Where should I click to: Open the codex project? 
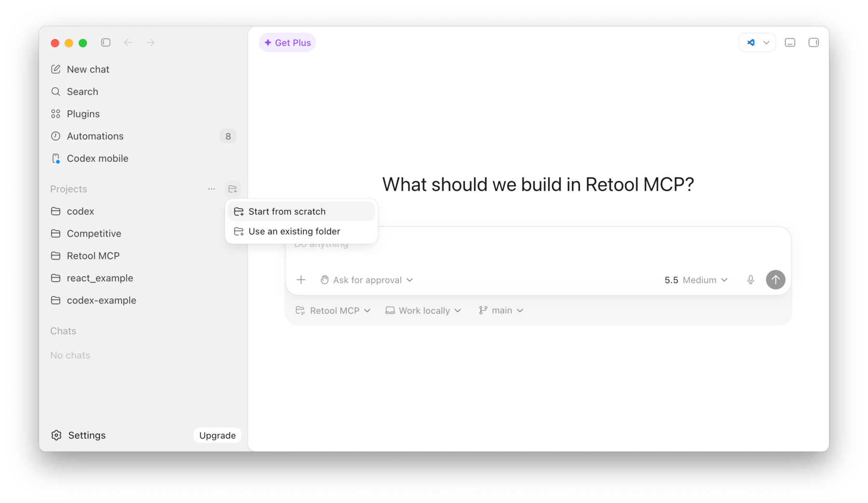coord(143,211)
